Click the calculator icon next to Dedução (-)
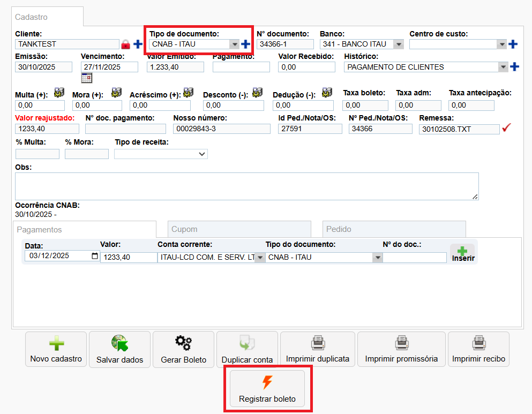The width and height of the screenshot is (532, 414). (x=327, y=93)
